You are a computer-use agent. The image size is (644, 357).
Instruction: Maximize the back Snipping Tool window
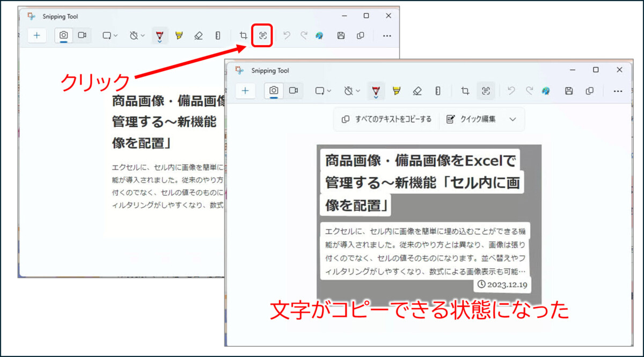tap(366, 16)
